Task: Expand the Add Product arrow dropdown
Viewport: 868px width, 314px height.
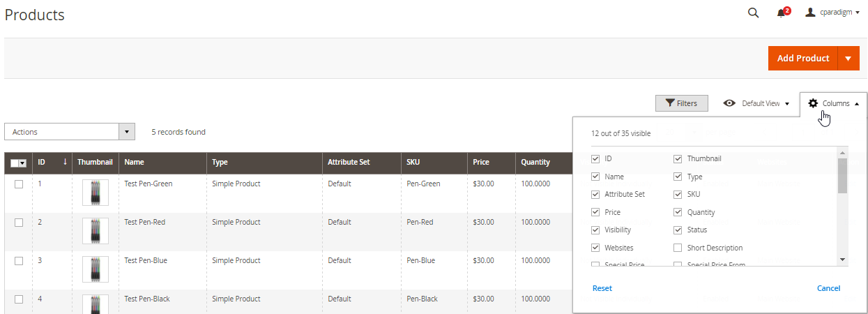Action: click(x=848, y=59)
